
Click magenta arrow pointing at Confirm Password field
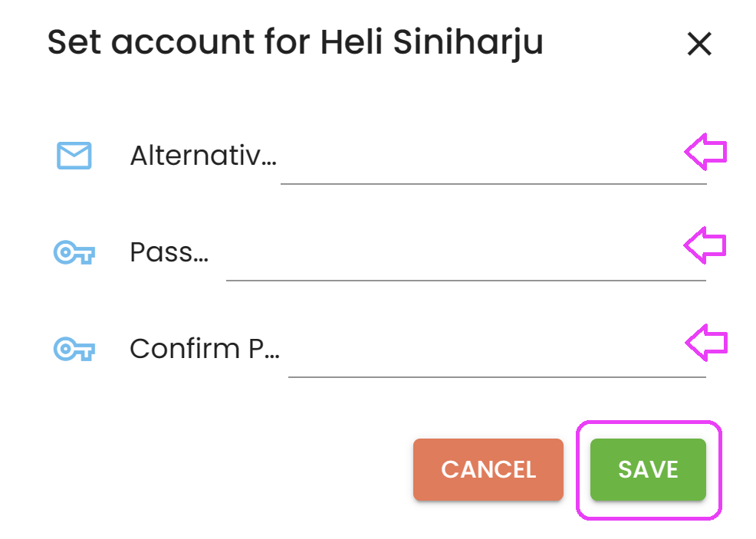[706, 343]
